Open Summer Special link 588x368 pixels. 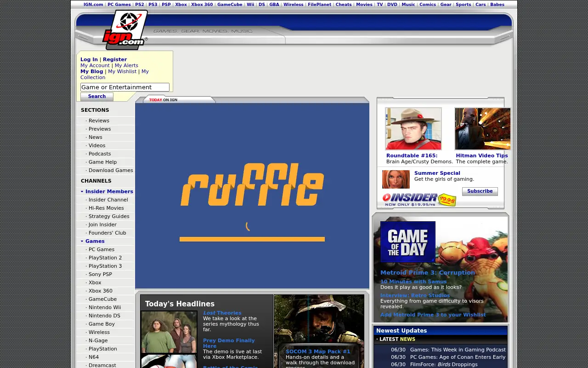coord(437,173)
